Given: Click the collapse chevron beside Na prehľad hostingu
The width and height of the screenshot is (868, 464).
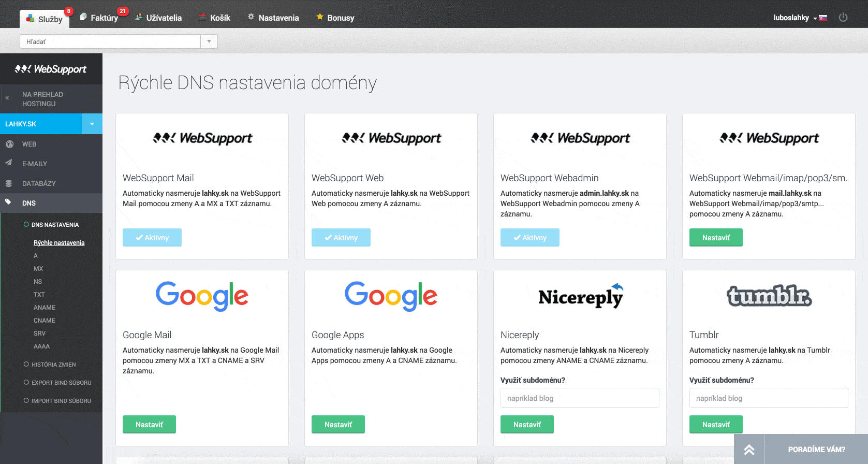Looking at the screenshot, I should (7, 97).
